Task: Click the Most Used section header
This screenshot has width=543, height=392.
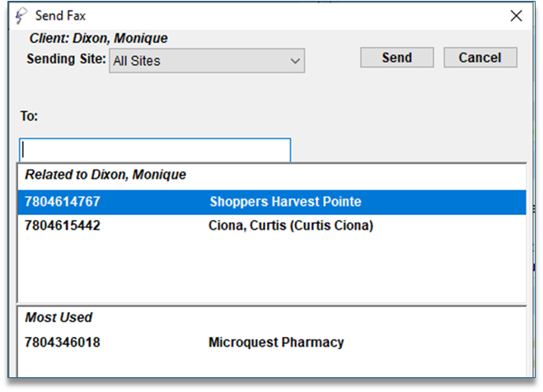Action: (x=59, y=317)
